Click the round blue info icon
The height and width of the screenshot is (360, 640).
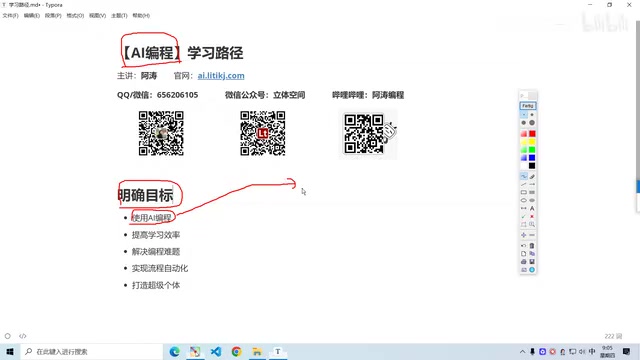(x=532, y=270)
